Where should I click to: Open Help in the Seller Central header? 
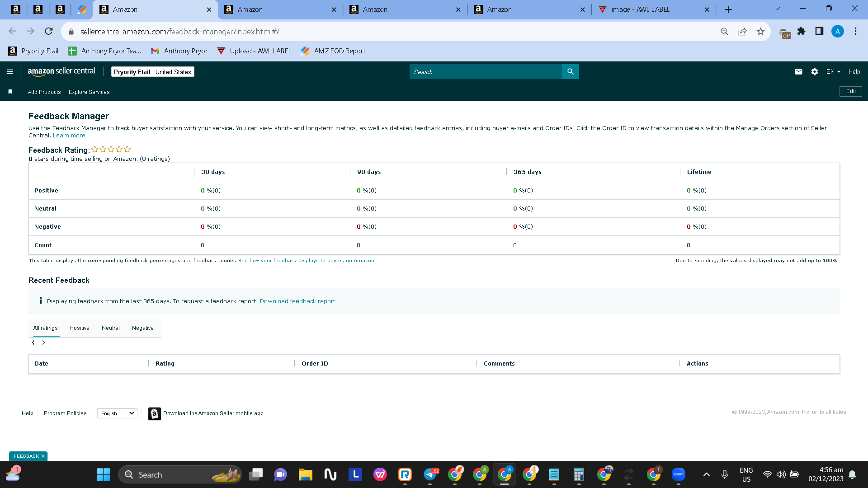pos(854,72)
